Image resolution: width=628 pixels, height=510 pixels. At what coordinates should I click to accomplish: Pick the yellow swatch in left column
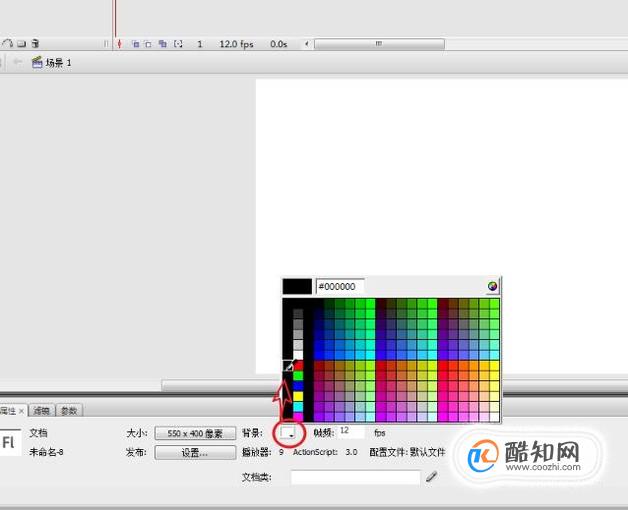click(x=298, y=397)
